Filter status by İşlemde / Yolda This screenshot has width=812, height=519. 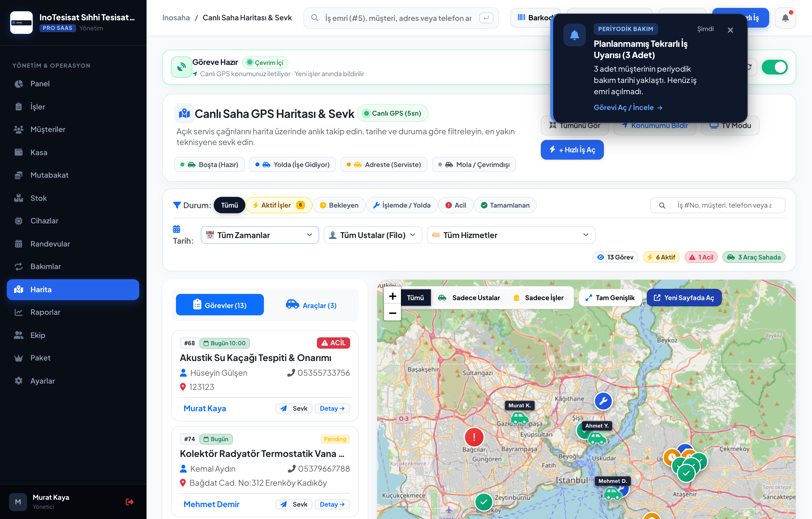click(401, 205)
